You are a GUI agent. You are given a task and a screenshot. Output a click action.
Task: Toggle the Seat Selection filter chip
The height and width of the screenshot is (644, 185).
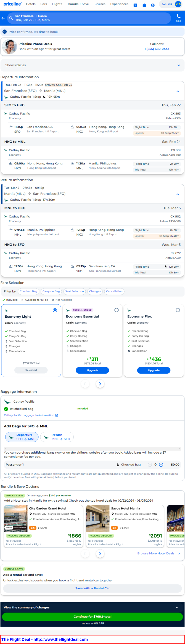[74, 291]
